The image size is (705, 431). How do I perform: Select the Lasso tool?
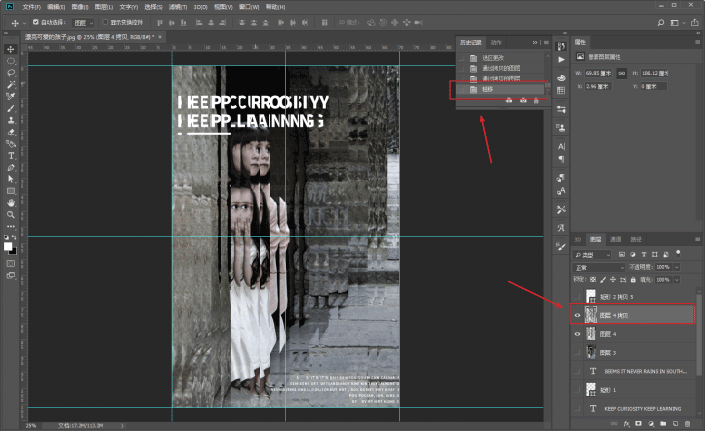point(11,73)
